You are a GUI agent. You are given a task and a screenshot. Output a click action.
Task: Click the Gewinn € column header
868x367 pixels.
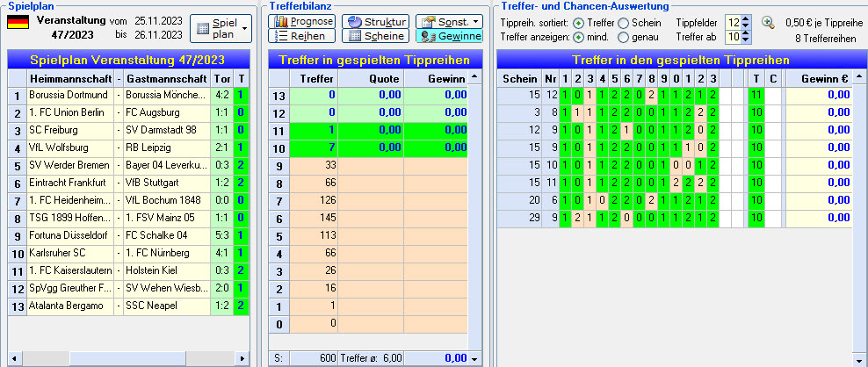point(819,78)
